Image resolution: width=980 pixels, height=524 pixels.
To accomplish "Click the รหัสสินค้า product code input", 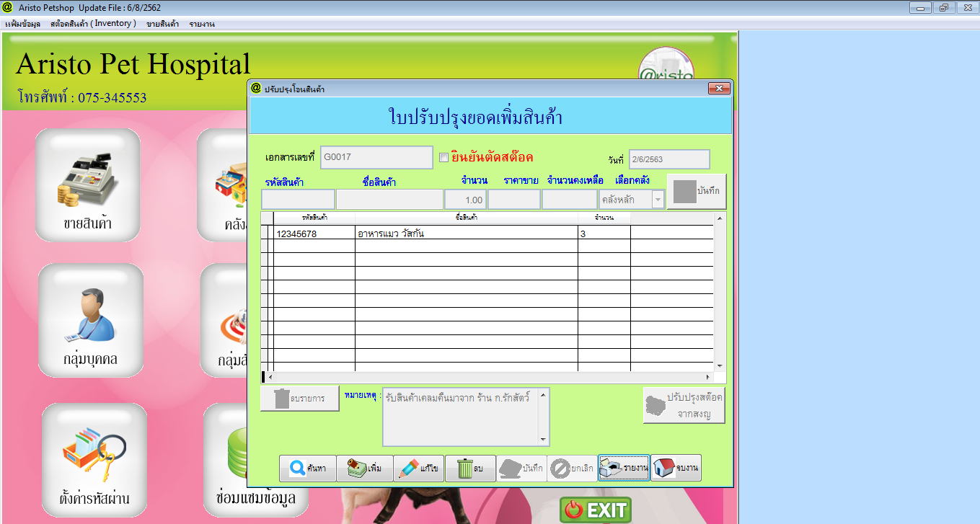I will click(298, 200).
